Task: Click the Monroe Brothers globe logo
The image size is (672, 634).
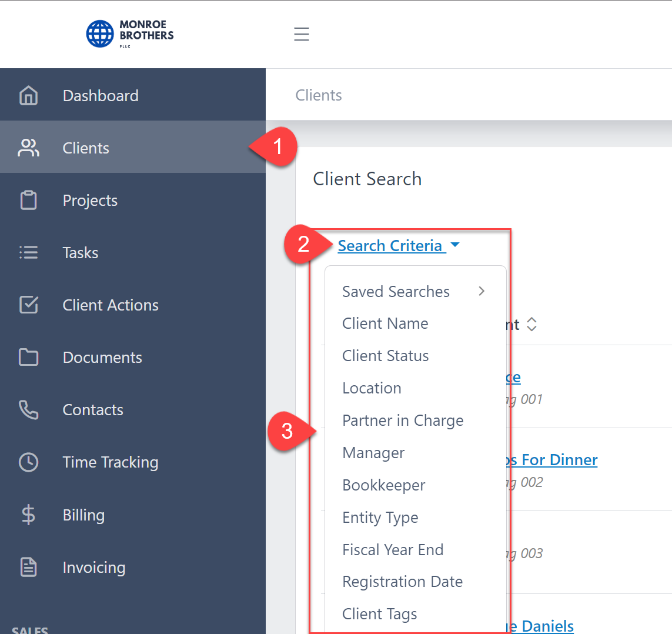Action: 101,34
